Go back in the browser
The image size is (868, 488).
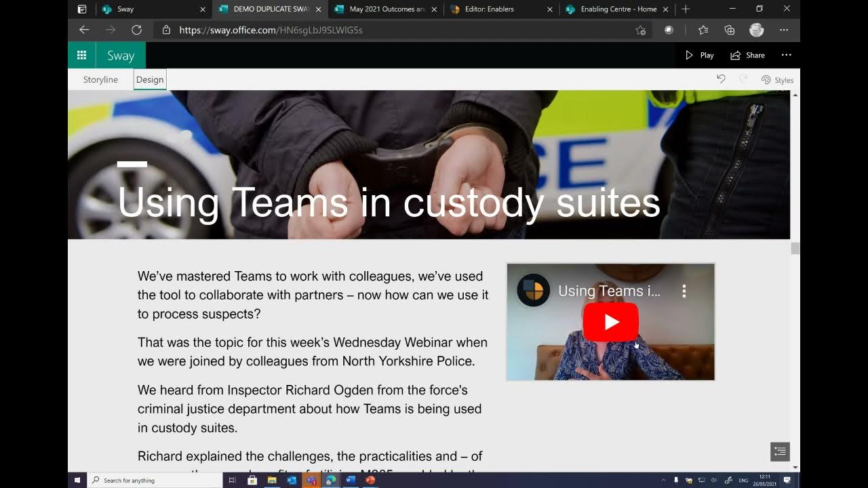[84, 30]
